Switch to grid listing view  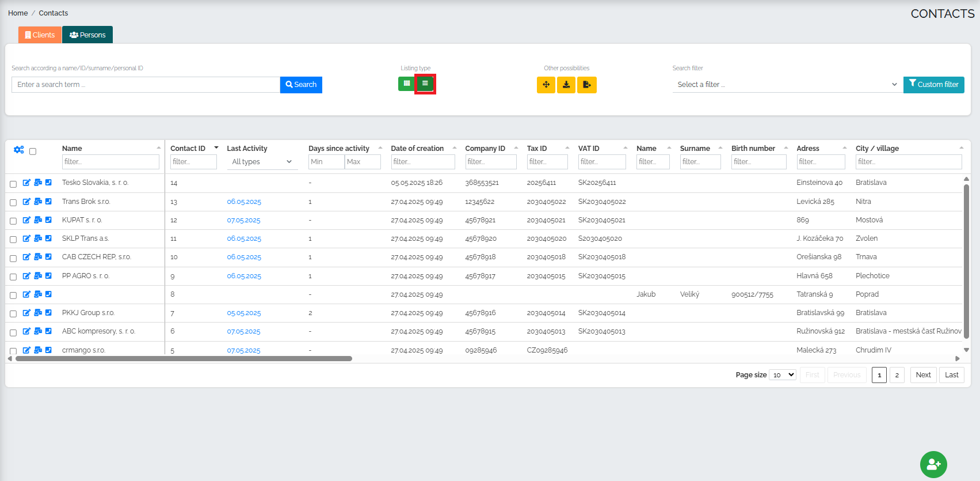(406, 84)
